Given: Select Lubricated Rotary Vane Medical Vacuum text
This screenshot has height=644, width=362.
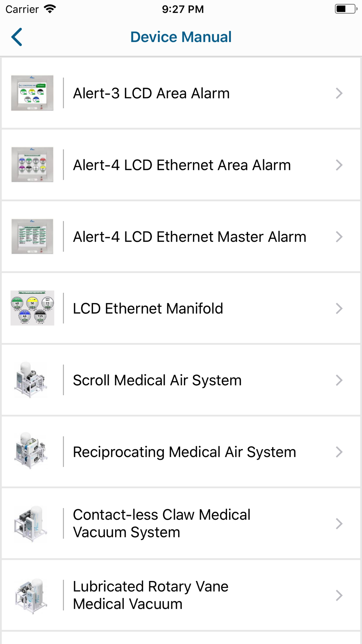Looking at the screenshot, I should coord(151,595).
